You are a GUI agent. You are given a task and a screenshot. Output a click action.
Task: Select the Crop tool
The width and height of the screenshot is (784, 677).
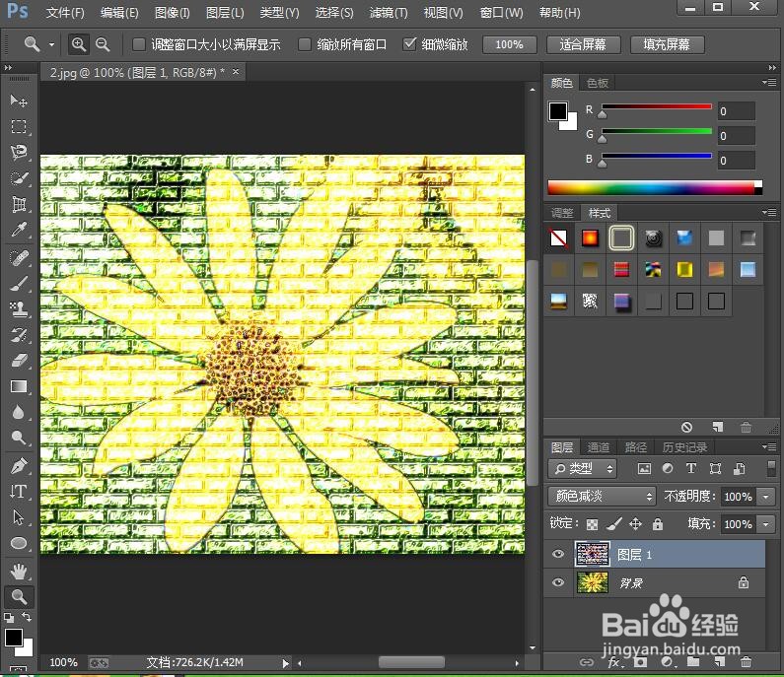[19, 204]
